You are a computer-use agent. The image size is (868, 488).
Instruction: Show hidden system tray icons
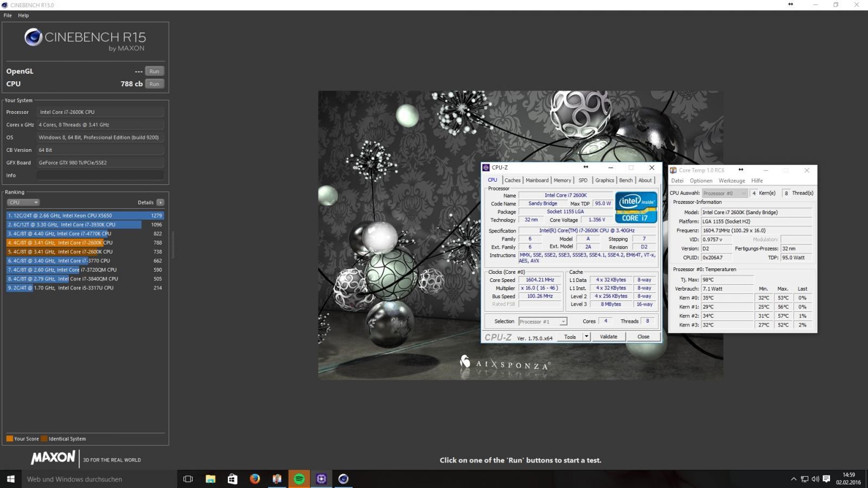pos(794,479)
